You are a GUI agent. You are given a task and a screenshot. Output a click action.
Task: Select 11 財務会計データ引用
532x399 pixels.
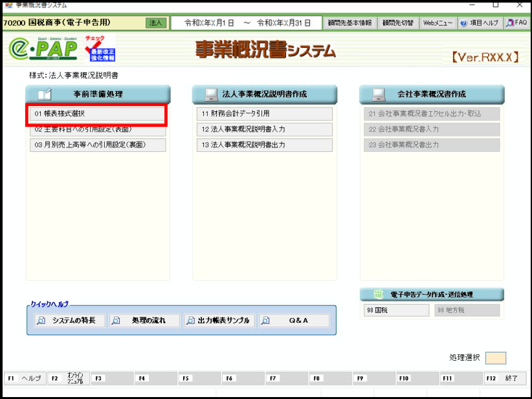coord(264,114)
